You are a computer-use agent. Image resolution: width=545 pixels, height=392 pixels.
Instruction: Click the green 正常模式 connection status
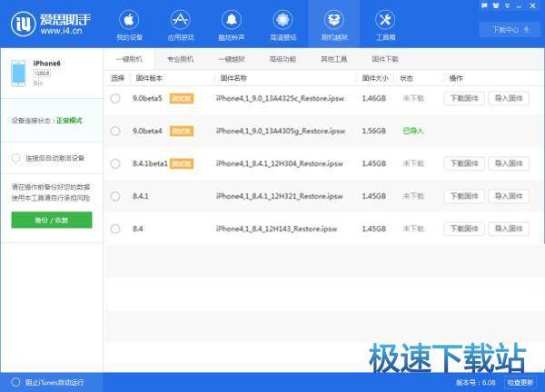tap(69, 121)
